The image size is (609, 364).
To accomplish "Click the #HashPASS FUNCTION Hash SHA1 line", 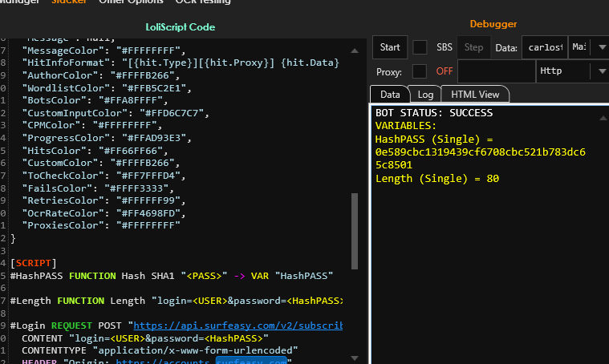I will click(172, 276).
